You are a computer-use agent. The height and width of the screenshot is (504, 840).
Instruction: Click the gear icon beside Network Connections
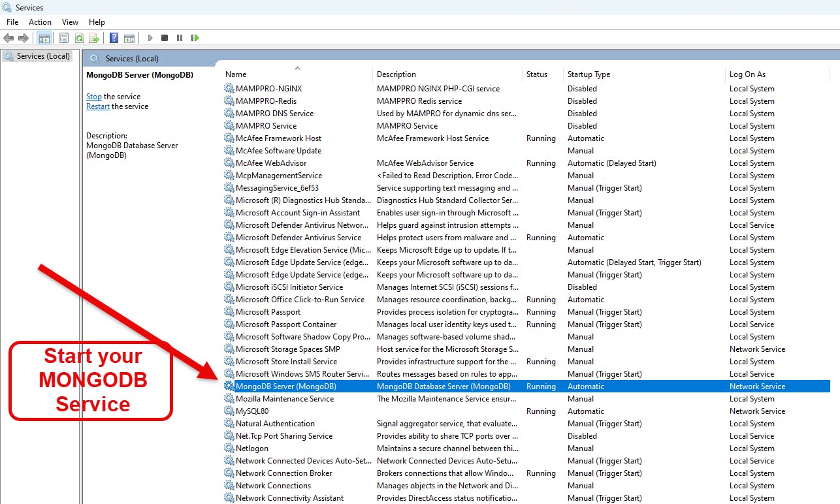point(229,486)
